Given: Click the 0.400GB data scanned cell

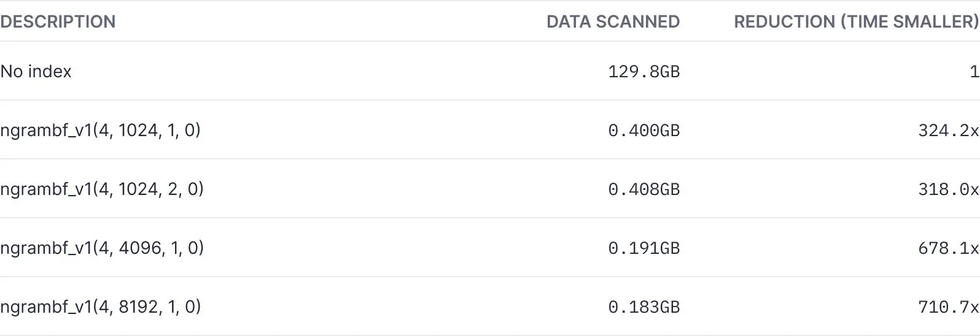Looking at the screenshot, I should tap(644, 130).
